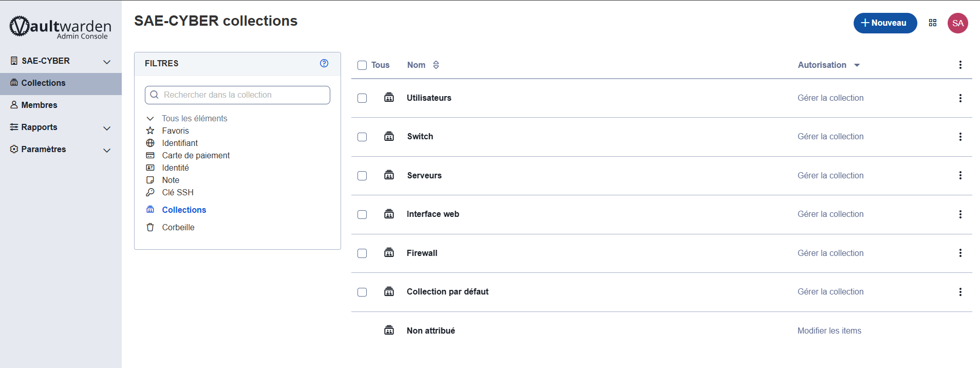Viewport: 980px width, 368px height.
Task: Open the Non attribué collection
Action: (430, 330)
